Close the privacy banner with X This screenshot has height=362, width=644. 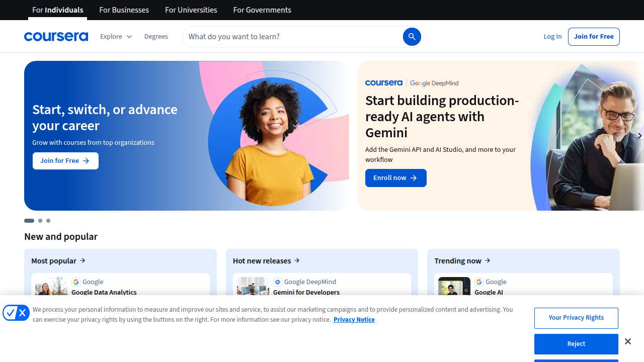point(628,341)
